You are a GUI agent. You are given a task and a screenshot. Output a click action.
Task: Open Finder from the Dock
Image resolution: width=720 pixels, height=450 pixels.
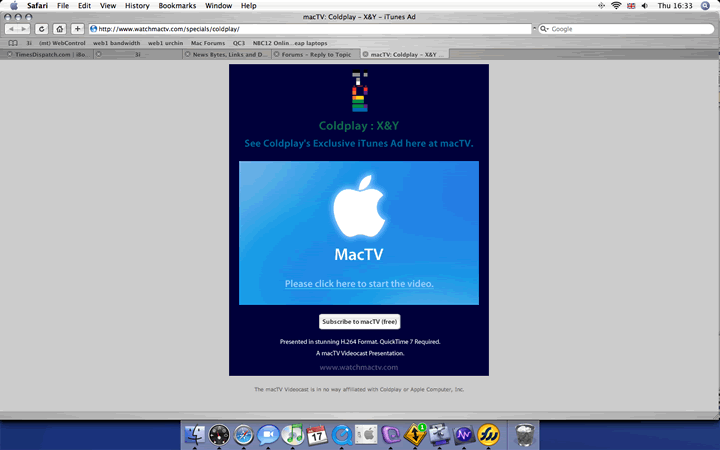click(195, 434)
